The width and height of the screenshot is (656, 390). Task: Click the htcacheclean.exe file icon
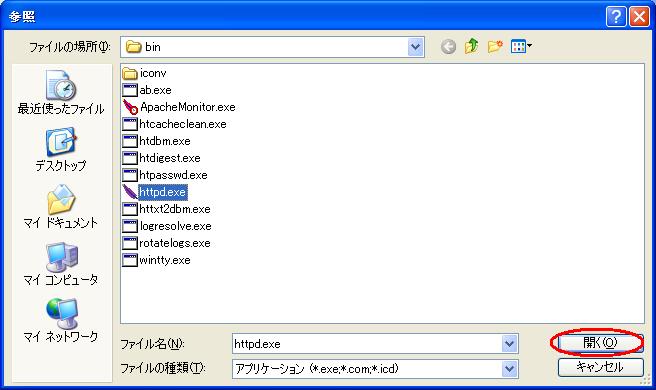[130, 124]
